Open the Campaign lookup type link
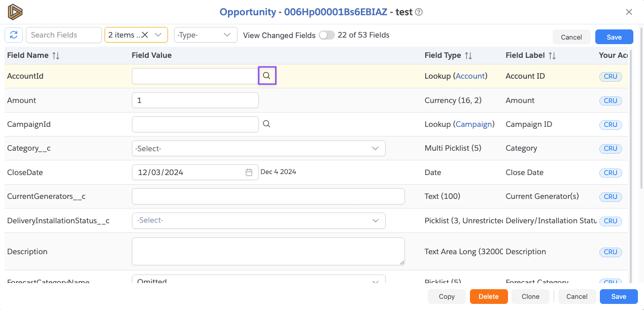The height and width of the screenshot is (310, 644). (x=473, y=124)
